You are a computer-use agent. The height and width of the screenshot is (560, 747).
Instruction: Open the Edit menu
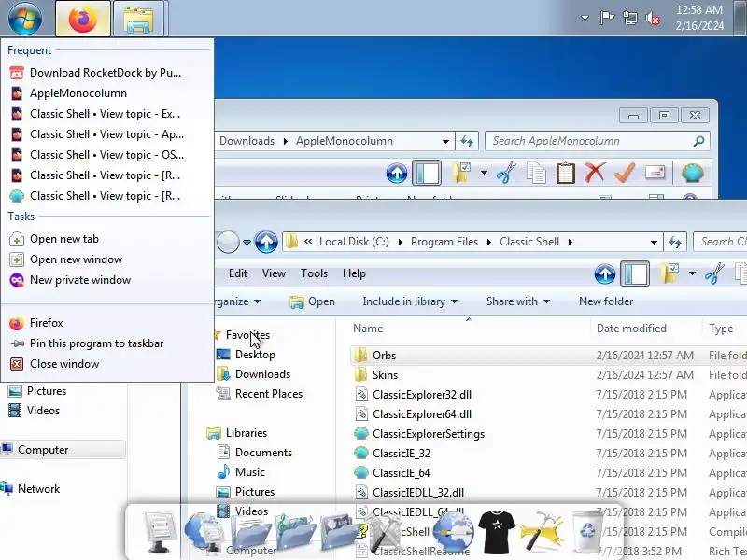[x=238, y=273]
